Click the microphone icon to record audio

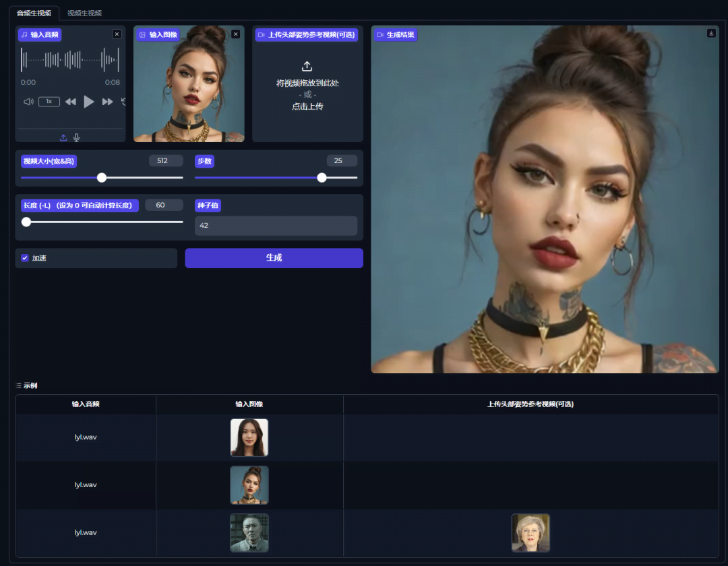(x=76, y=137)
